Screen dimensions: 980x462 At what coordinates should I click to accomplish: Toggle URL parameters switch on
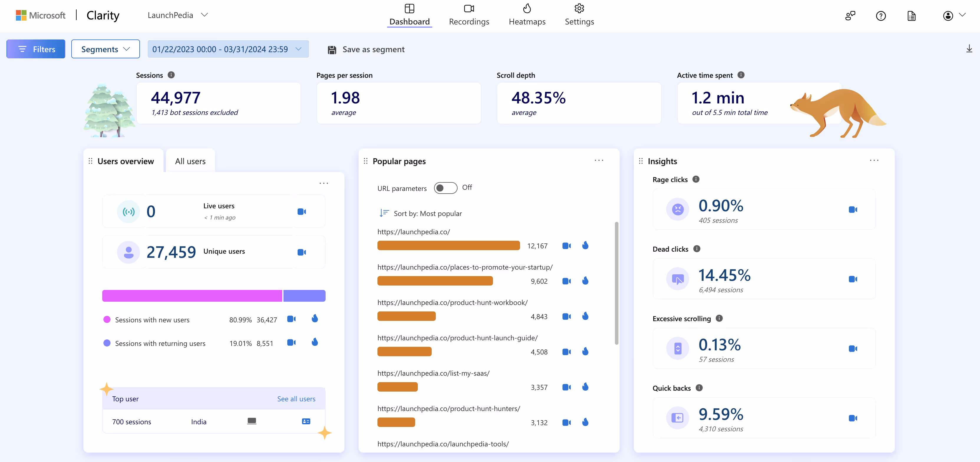445,188
